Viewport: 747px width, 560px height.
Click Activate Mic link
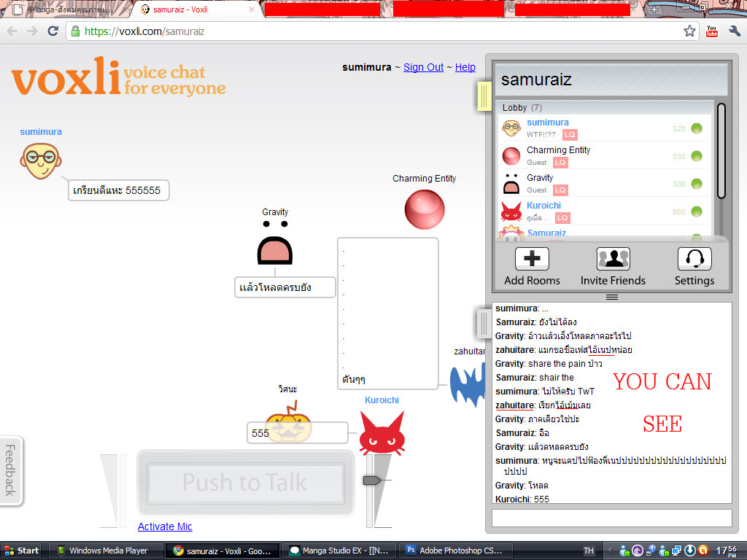coord(165,526)
